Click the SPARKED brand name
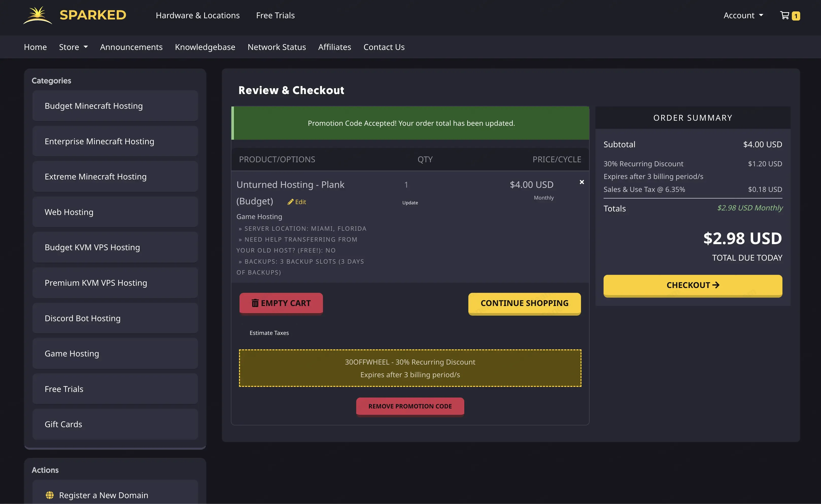 (x=93, y=15)
